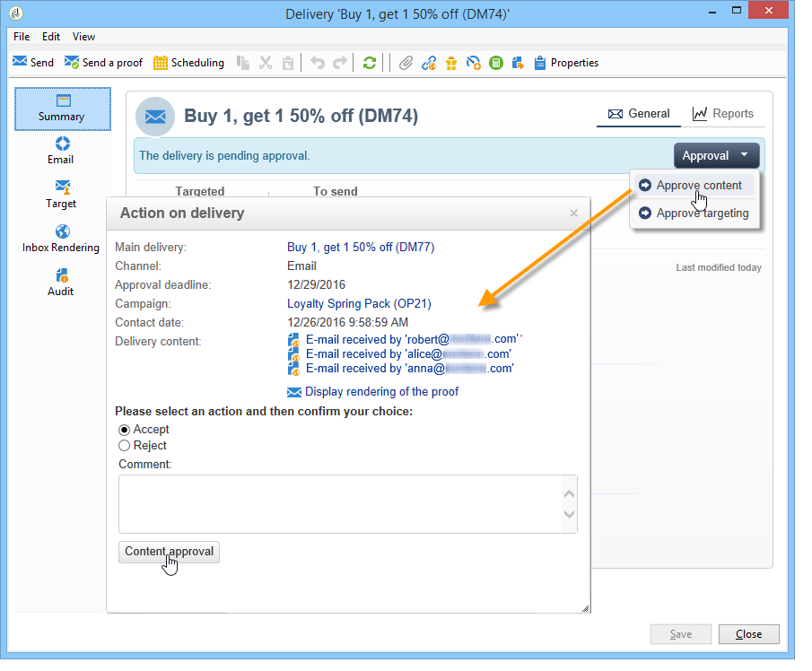Viewport: 812px width, 671px height.
Task: Click the Channel value Email
Action: [x=301, y=266]
